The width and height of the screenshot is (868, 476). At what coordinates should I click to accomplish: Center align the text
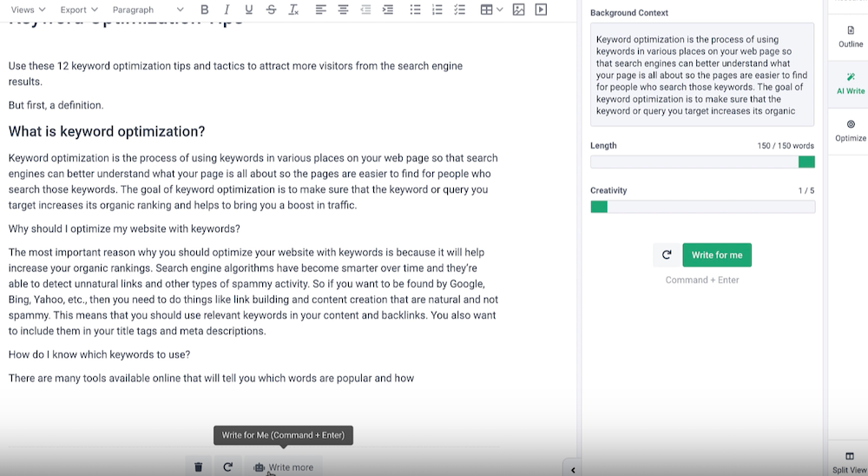[343, 10]
